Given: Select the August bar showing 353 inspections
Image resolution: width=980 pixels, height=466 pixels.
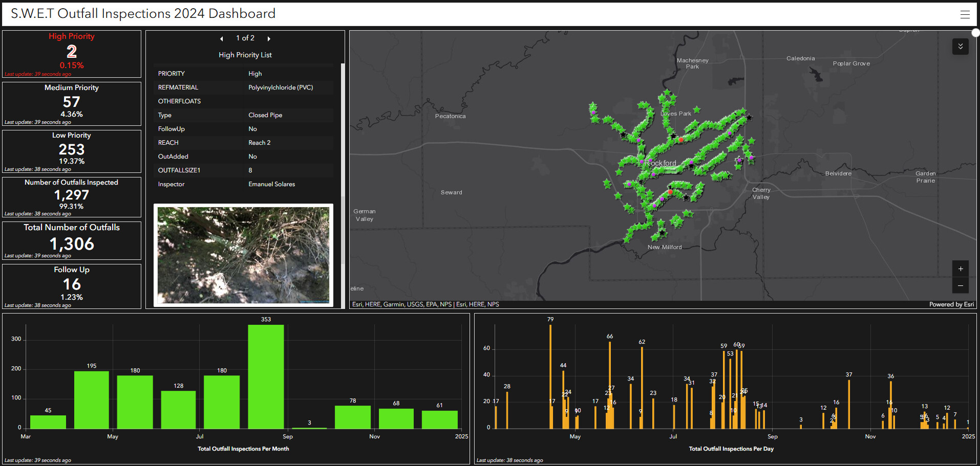Looking at the screenshot, I should 266,376.
